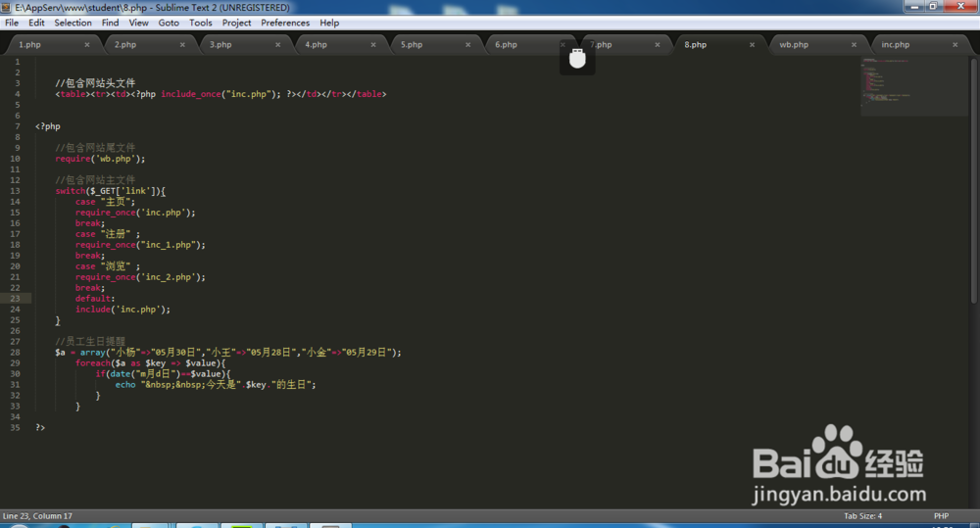Open the File menu
This screenshot has height=528, width=980.
[x=12, y=24]
